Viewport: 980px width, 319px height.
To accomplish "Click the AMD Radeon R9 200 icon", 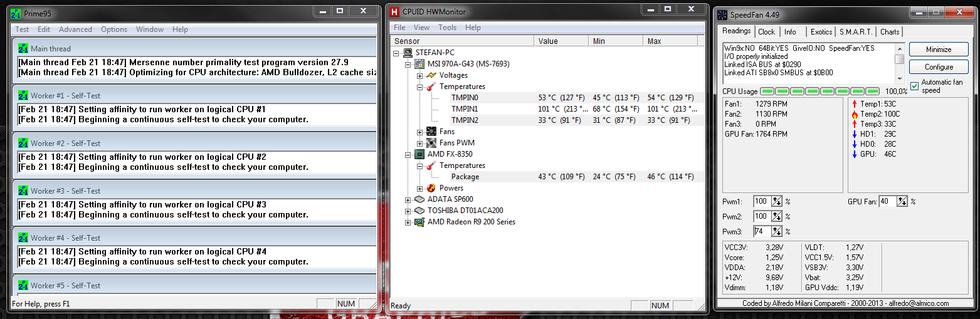I will (x=420, y=222).
